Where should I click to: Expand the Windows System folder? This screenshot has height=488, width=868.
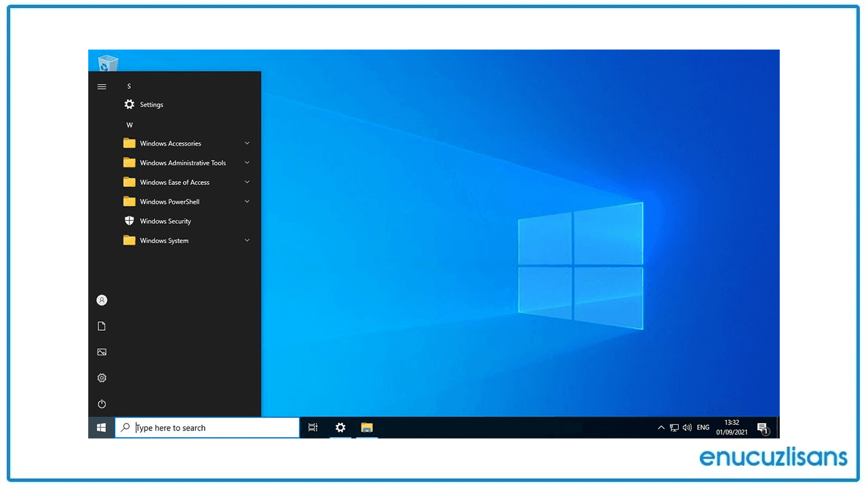coord(188,241)
